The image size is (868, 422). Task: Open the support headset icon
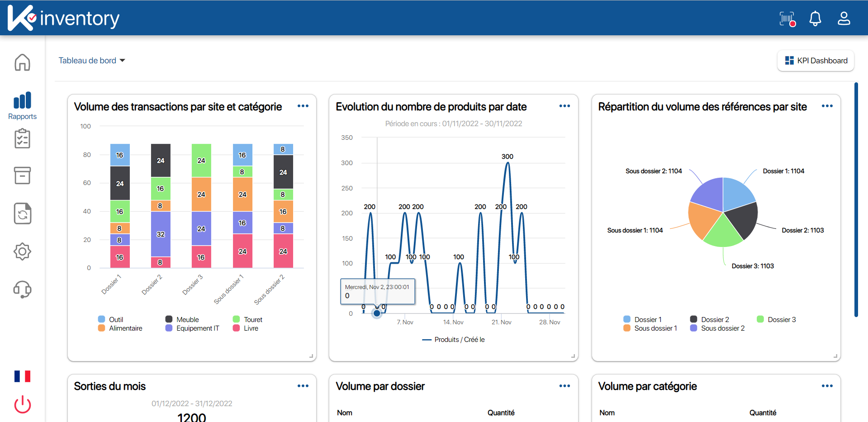(22, 289)
